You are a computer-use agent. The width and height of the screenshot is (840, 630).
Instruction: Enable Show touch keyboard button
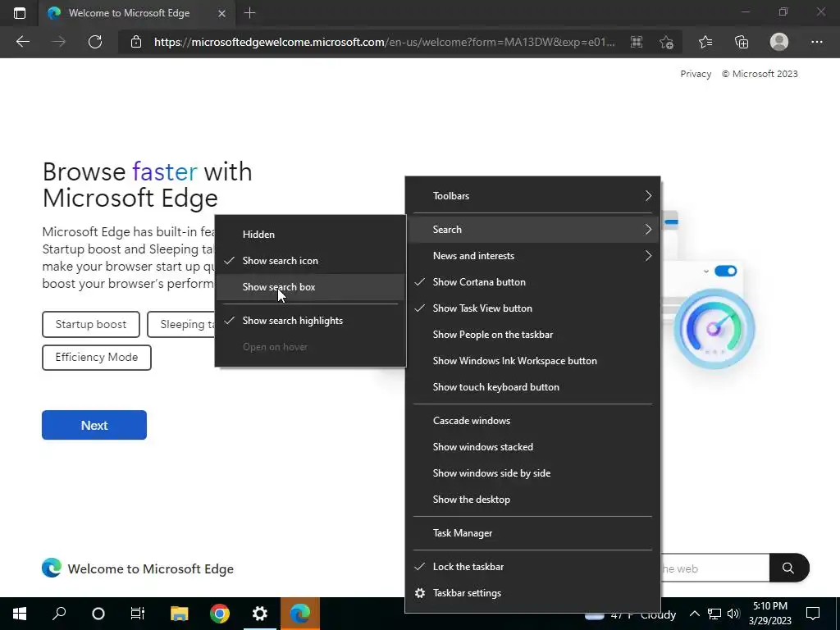[532, 387]
